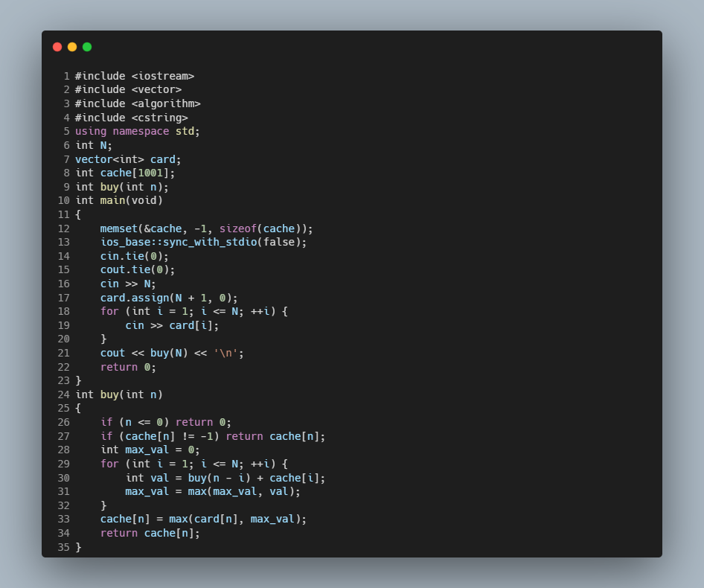This screenshot has height=588, width=704.
Task: Click the for loop header on line 29
Action: [x=193, y=464]
